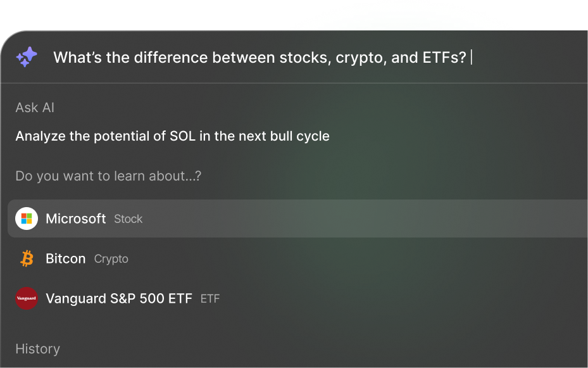Screen dimensions: 588x368
Task: Click the "Do you want to learn about" heading
Action: (108, 176)
